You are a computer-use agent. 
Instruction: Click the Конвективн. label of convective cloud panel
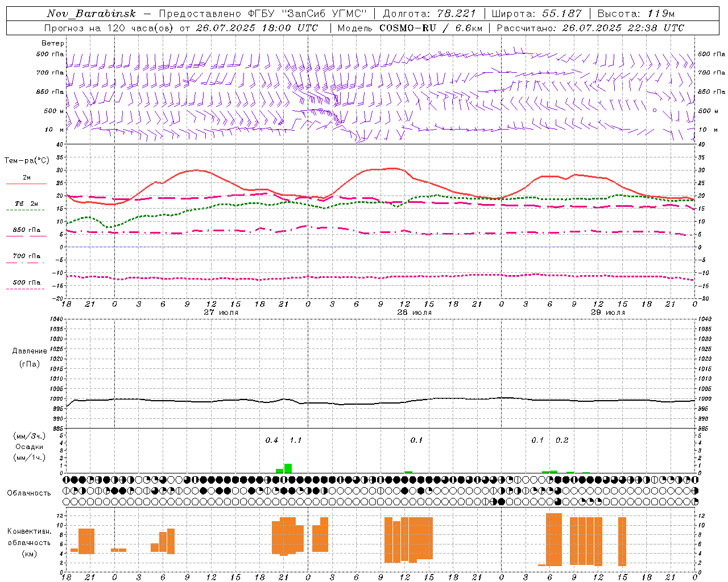tap(30, 531)
